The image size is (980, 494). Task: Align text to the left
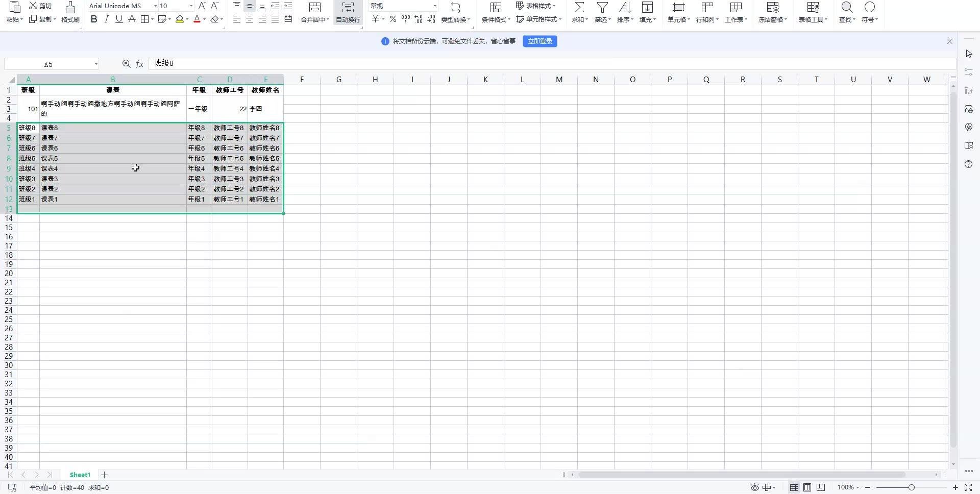[x=237, y=19]
